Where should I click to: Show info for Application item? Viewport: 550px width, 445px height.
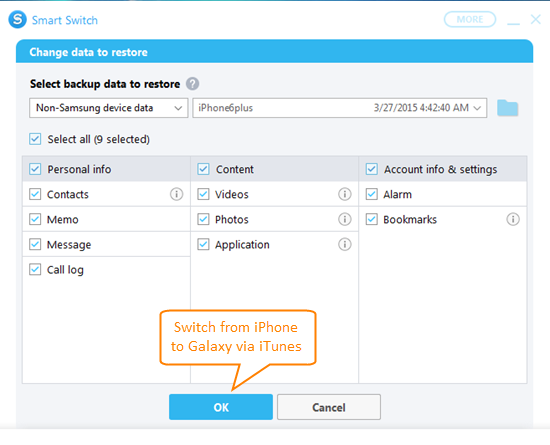pos(345,244)
